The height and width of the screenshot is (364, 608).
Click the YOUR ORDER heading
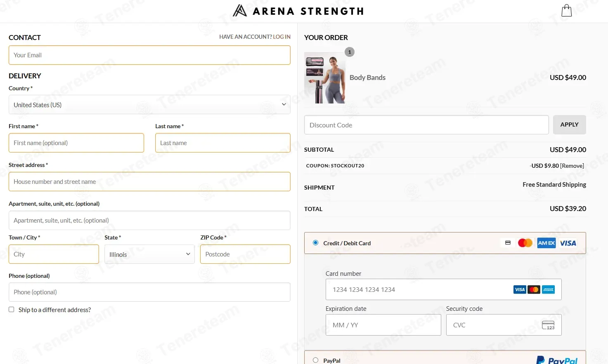point(326,38)
